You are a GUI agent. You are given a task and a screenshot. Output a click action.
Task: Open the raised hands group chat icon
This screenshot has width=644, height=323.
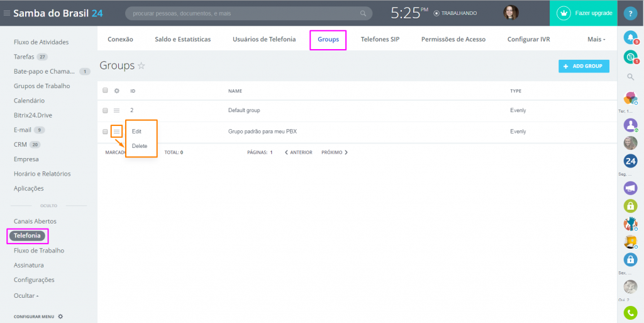tap(630, 224)
